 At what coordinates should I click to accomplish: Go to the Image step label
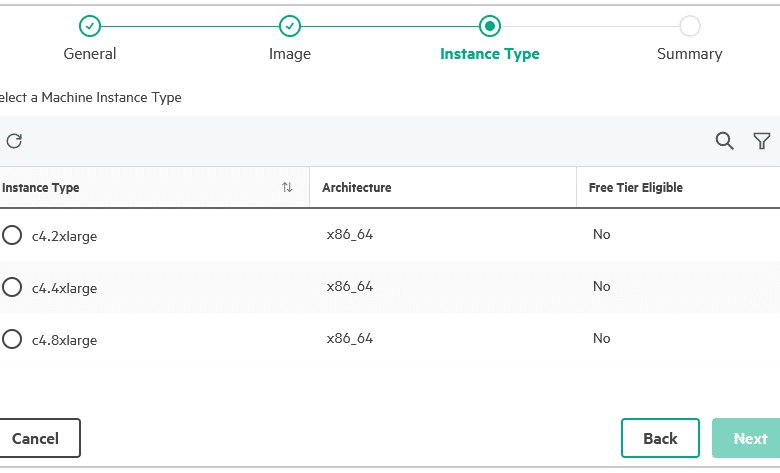290,54
